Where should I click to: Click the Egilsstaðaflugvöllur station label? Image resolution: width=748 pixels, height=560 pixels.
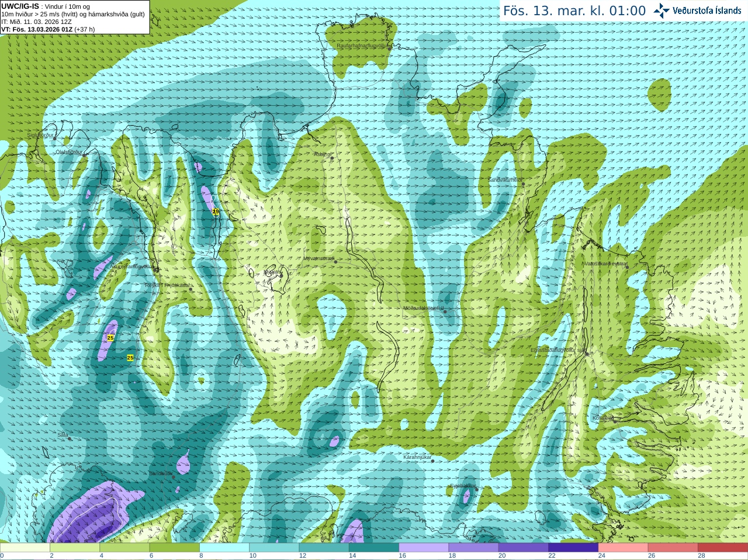(558, 350)
